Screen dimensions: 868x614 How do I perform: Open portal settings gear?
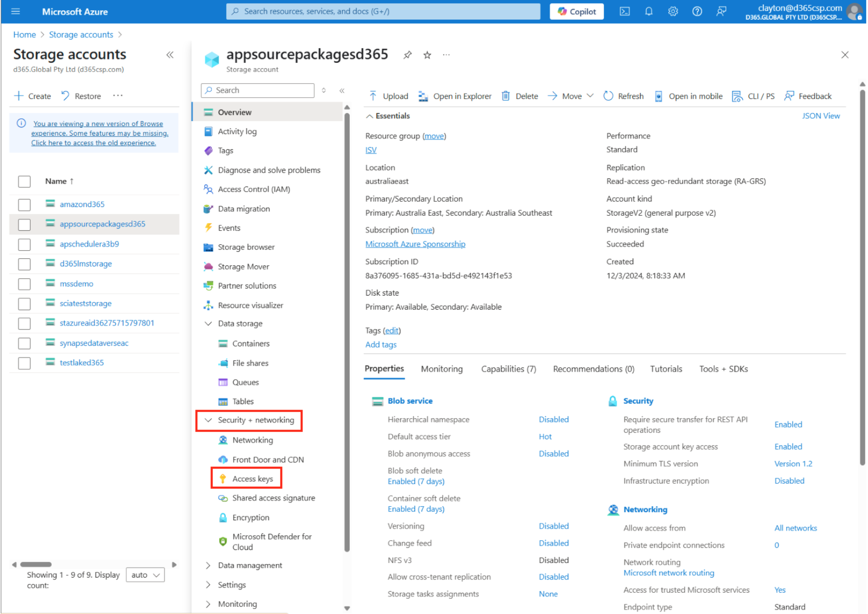[673, 11]
